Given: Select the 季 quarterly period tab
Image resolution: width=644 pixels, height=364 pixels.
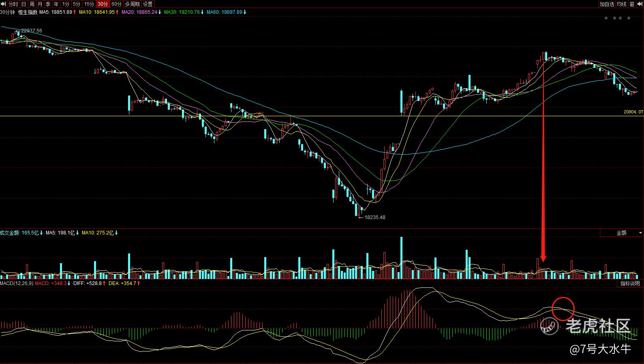Looking at the screenshot, I should (x=48, y=4).
